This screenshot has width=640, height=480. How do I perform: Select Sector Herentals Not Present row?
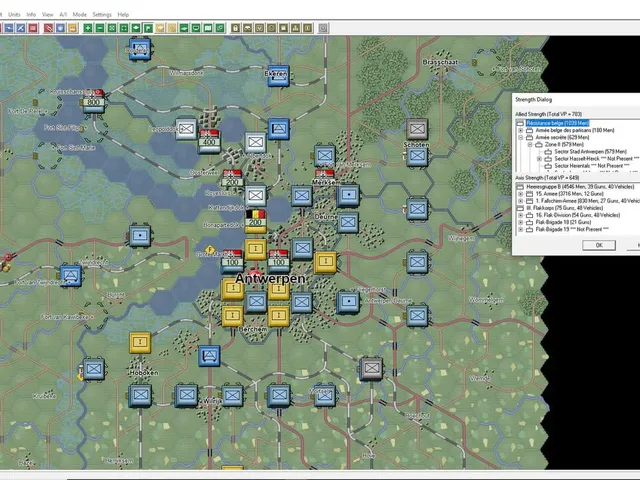click(x=594, y=166)
